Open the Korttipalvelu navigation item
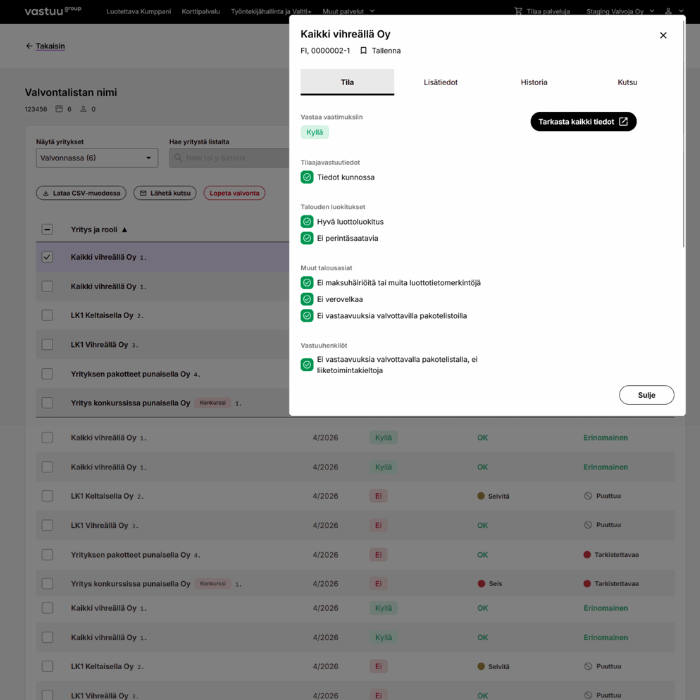The width and height of the screenshot is (700, 700). (x=200, y=11)
